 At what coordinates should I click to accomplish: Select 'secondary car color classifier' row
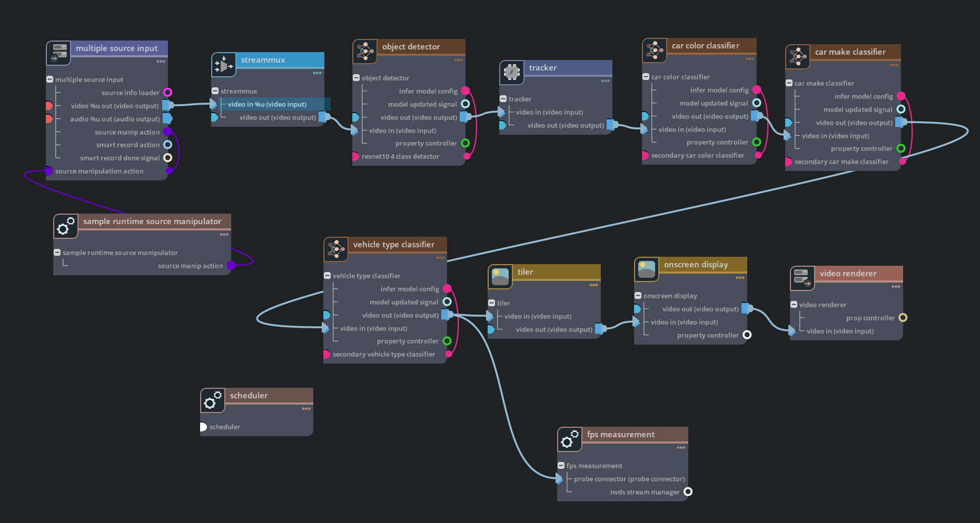[x=699, y=155]
